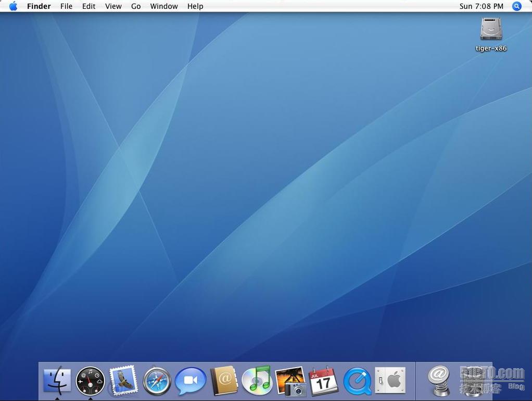Launch QuickTime Player icon
Image resolution: width=532 pixels, height=401 pixels.
coord(357,381)
